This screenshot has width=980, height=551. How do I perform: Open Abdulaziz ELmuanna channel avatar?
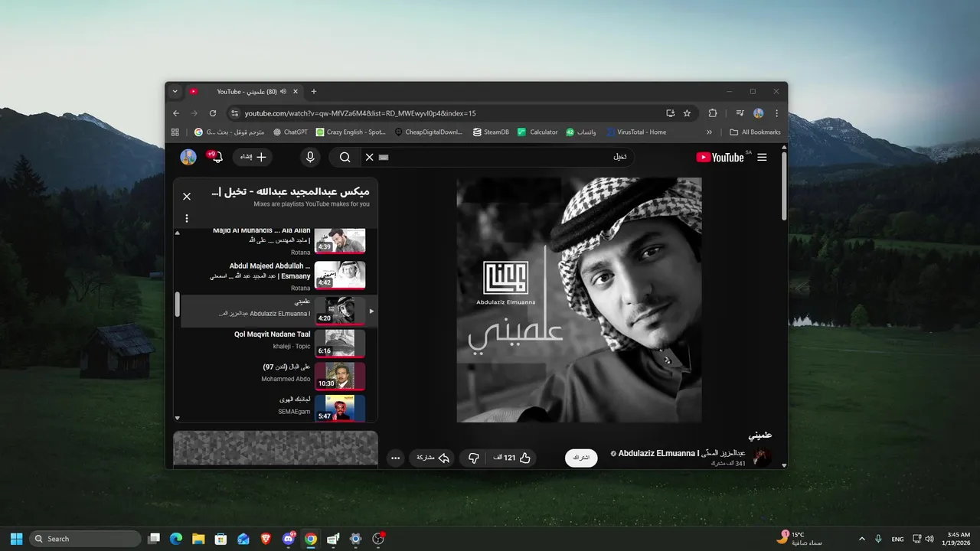[763, 458]
